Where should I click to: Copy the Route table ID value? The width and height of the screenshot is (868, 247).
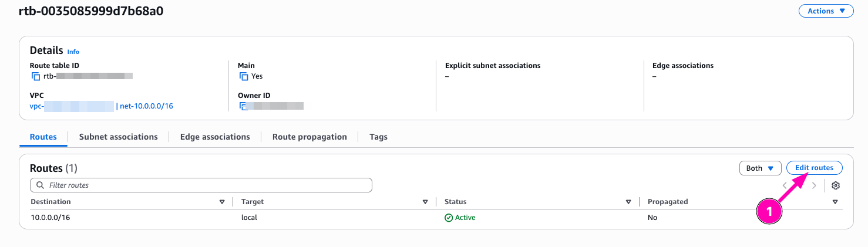[x=36, y=76]
